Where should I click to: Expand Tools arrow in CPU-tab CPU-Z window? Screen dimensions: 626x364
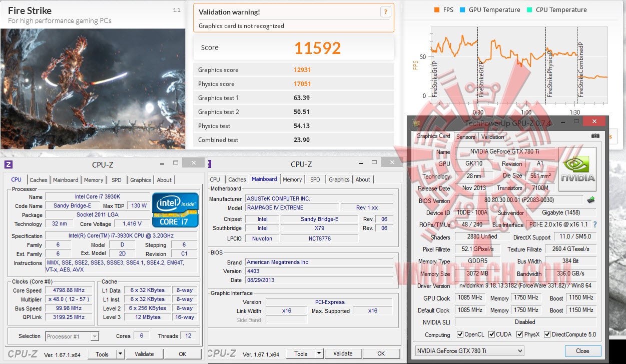(120, 354)
